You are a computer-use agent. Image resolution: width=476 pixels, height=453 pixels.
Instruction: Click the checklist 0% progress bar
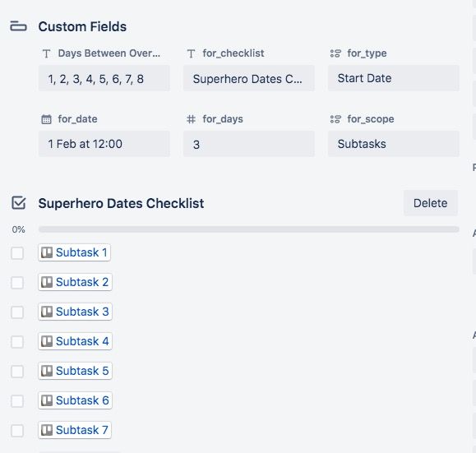248,229
